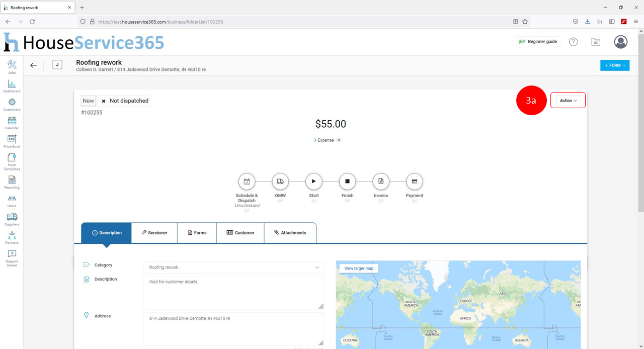Click the Schedule & Dispatch step icon
Screen dimensions: 644x349
tap(247, 181)
